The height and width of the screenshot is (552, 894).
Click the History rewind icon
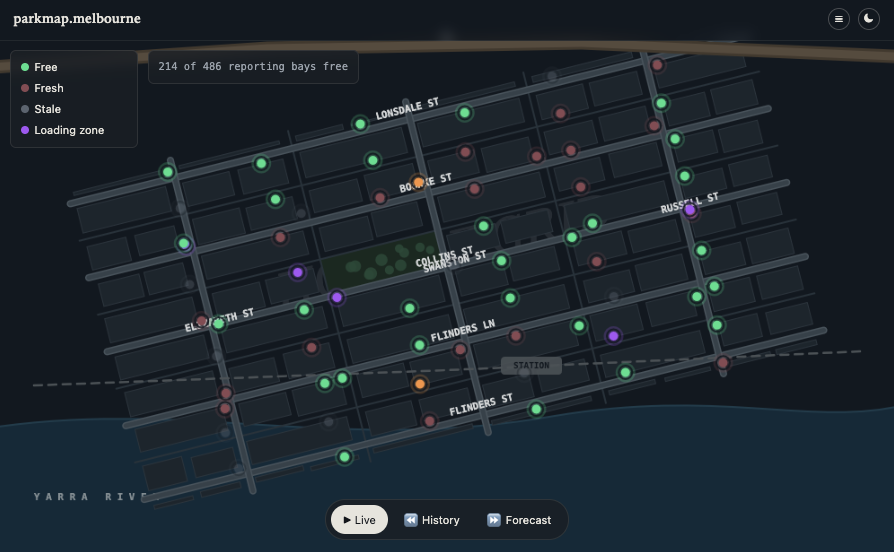tap(411, 519)
